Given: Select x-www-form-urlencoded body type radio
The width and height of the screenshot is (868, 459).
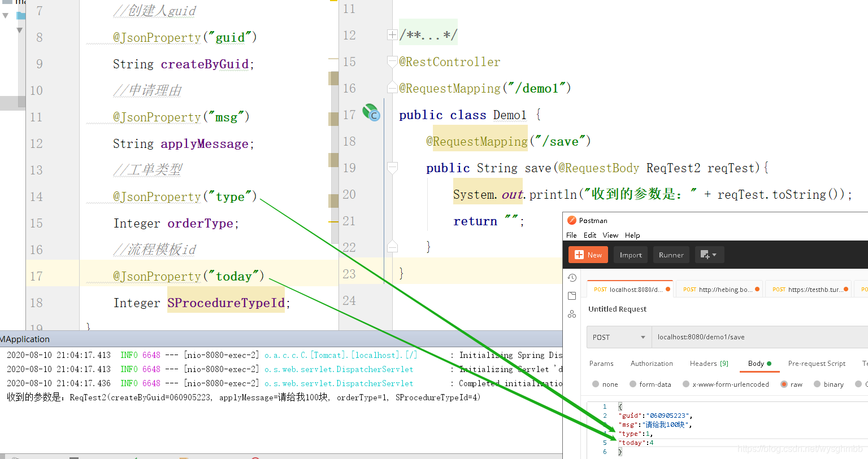Looking at the screenshot, I should (686, 384).
